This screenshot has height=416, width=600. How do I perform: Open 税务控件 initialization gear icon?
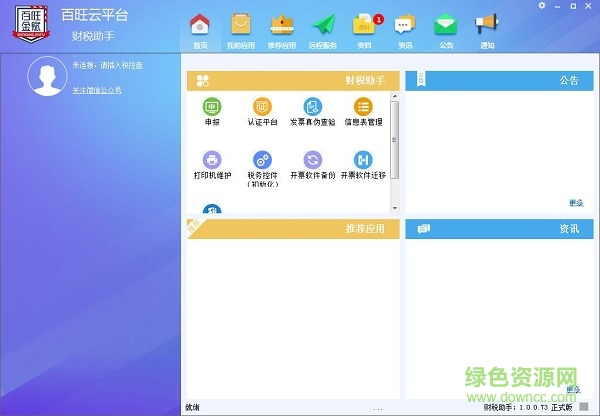262,160
